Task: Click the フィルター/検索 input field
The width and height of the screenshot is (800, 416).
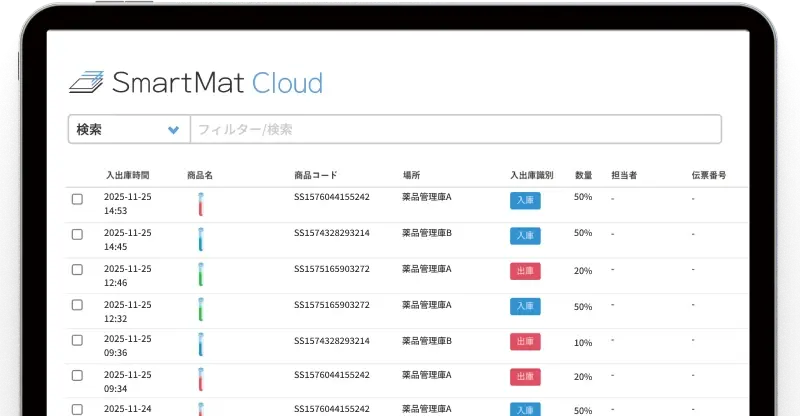Action: tap(455, 130)
